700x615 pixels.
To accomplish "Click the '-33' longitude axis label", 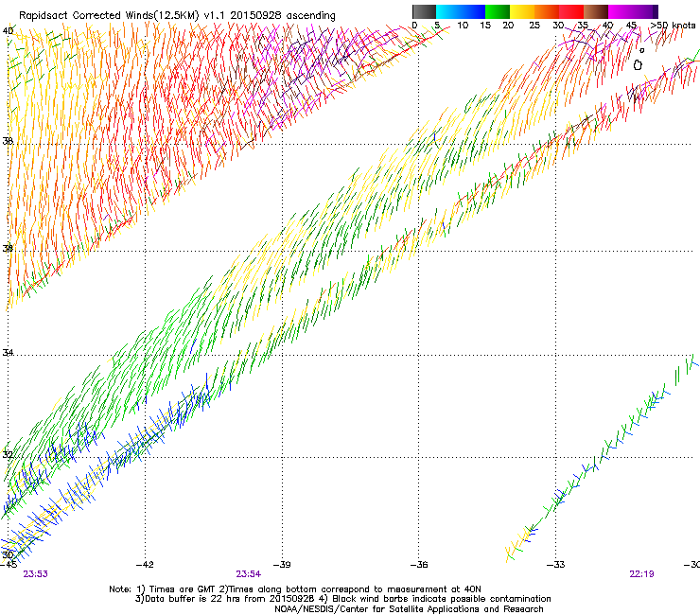I will (556, 564).
